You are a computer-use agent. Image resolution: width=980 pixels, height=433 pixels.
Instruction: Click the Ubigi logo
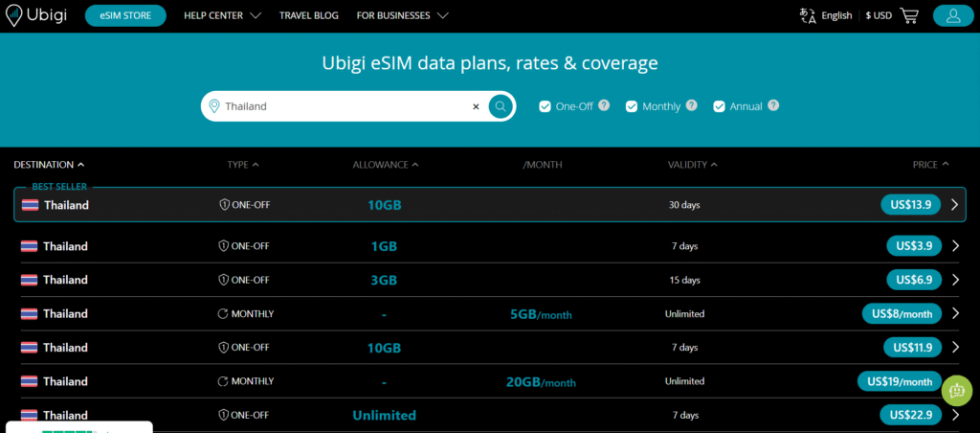click(x=36, y=15)
